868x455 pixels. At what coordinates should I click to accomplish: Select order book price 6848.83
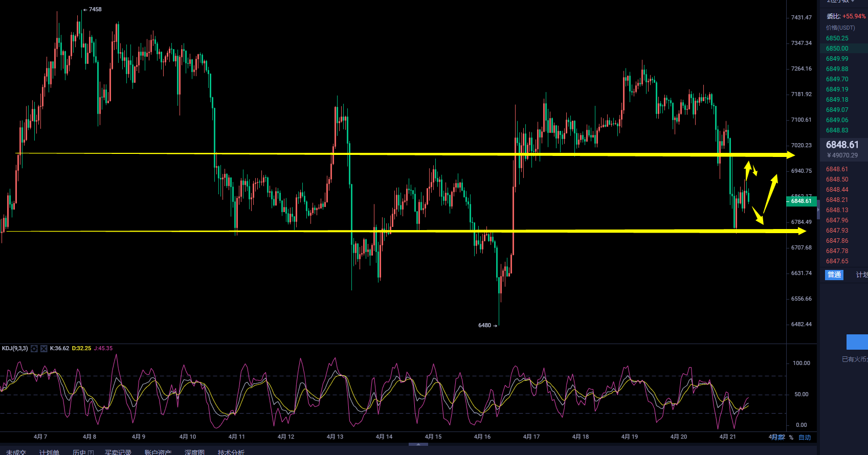tap(837, 130)
